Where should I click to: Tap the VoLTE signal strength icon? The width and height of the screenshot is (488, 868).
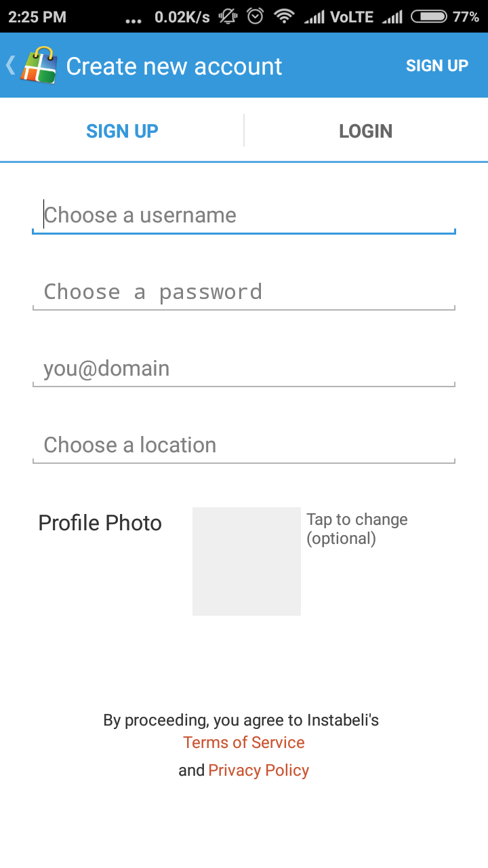click(314, 17)
